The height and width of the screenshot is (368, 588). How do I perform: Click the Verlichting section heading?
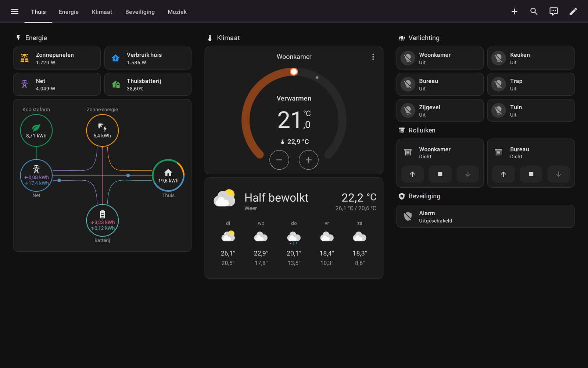[424, 38]
